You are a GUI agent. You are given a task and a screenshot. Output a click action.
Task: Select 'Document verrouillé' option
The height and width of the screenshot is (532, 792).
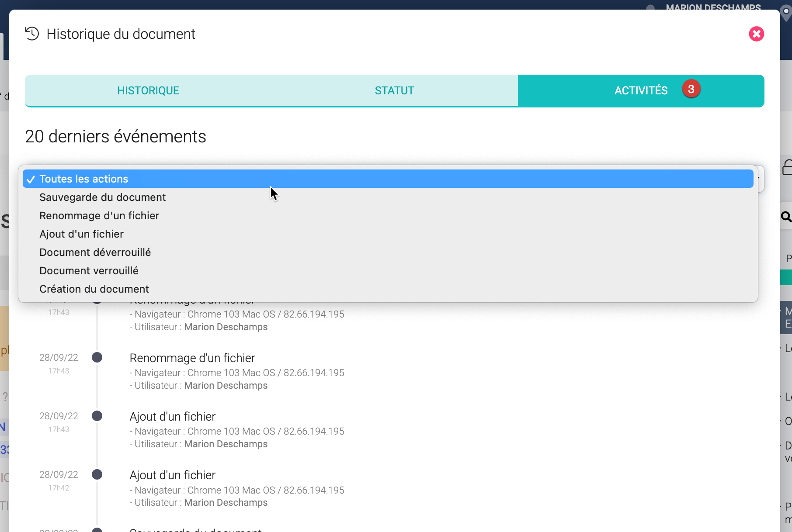[89, 271]
